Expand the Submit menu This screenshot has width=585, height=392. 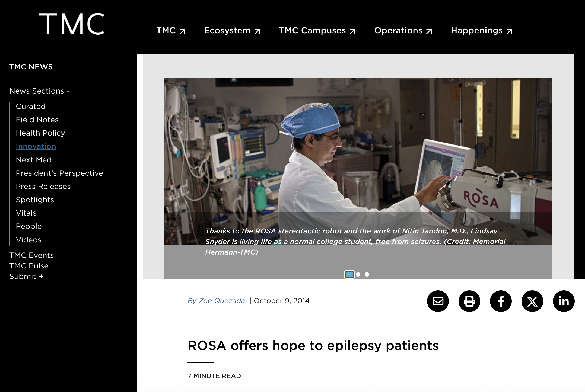pos(26,276)
